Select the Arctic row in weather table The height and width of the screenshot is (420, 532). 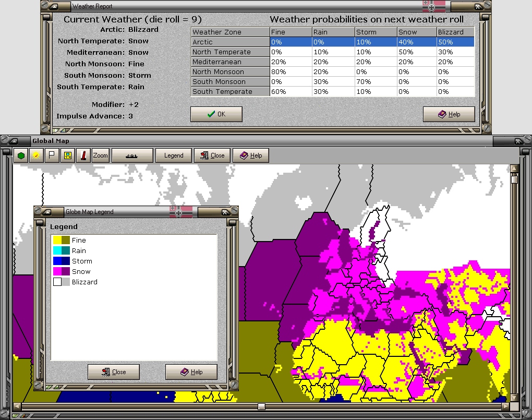(x=230, y=42)
